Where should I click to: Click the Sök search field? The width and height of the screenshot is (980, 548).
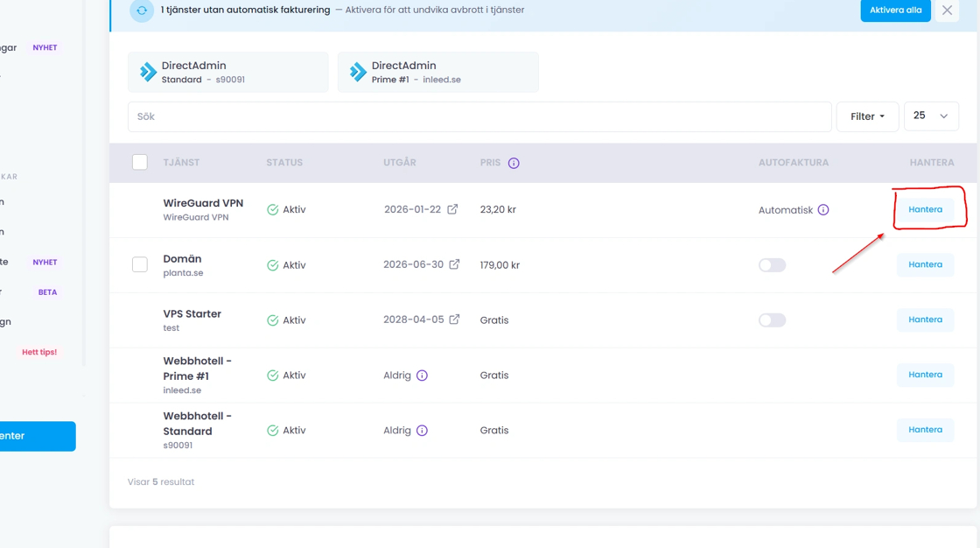[x=479, y=116]
